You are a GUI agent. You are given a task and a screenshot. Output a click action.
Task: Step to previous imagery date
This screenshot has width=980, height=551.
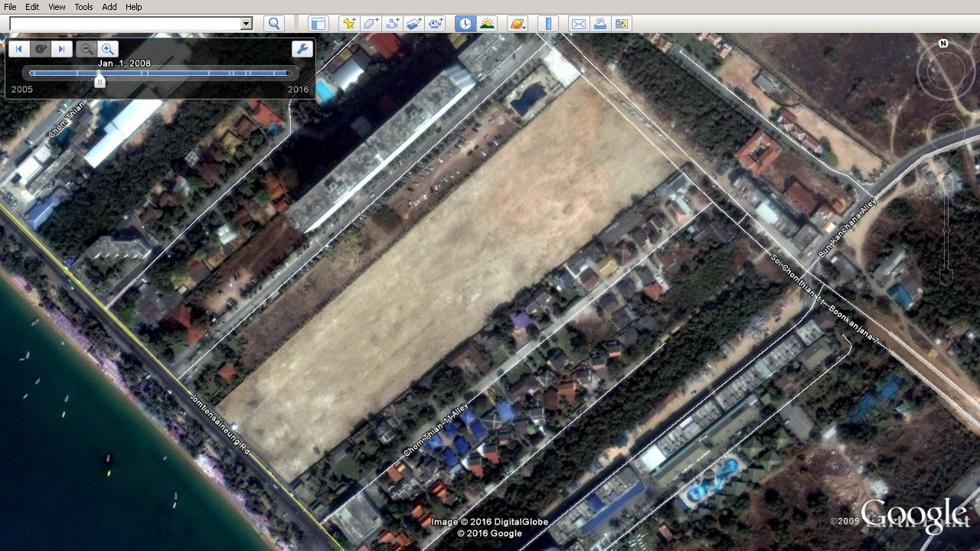click(18, 49)
